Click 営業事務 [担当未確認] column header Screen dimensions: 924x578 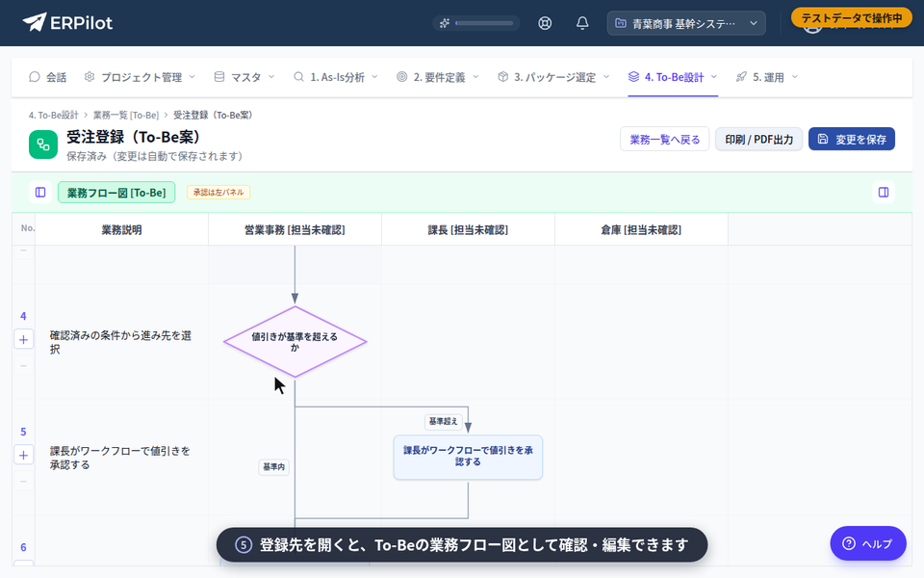[x=295, y=230]
